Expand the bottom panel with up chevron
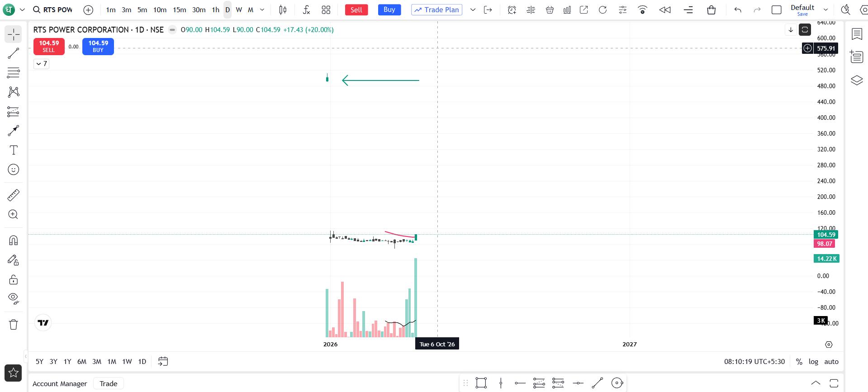This screenshot has height=392, width=868. tap(816, 383)
